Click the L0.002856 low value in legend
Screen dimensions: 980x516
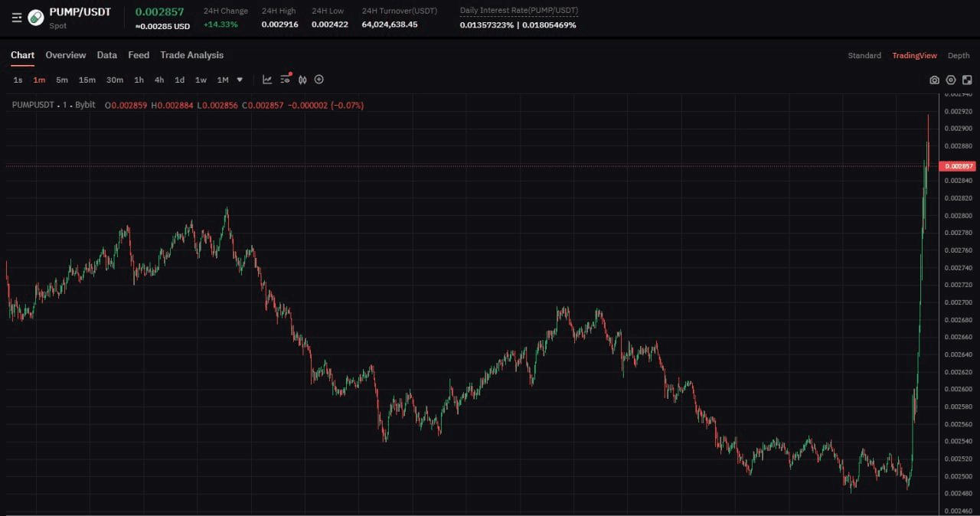(x=218, y=105)
